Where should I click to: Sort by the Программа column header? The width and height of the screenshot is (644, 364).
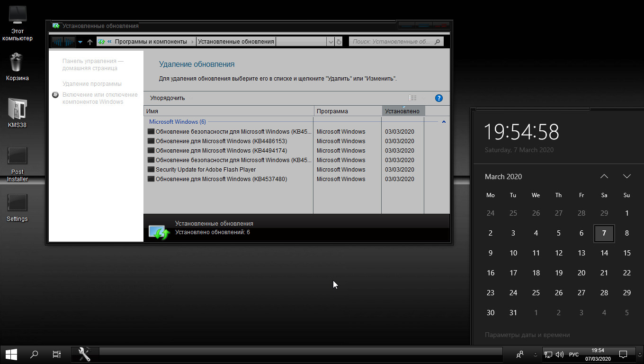[348, 111]
